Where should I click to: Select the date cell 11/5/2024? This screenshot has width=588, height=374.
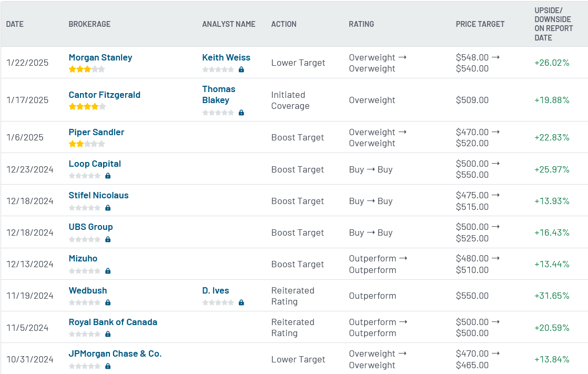(27, 328)
